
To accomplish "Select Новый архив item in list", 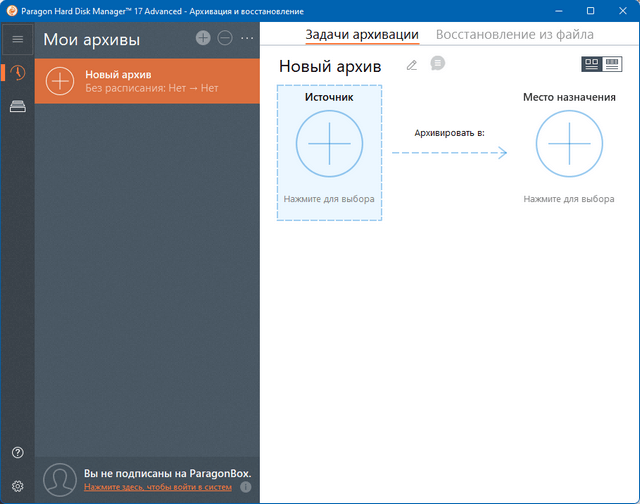I will click(147, 81).
